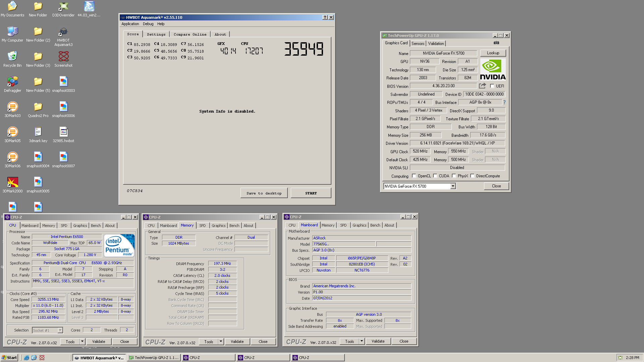Open New Folder (5) on desktop
Screen dimensions: 644x362
click(38, 84)
